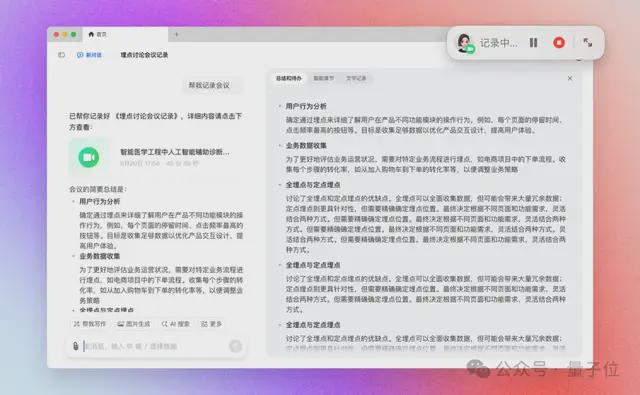This screenshot has width=640, height=395.
Task: Expand the 更多 more options
Action: [x=211, y=324]
